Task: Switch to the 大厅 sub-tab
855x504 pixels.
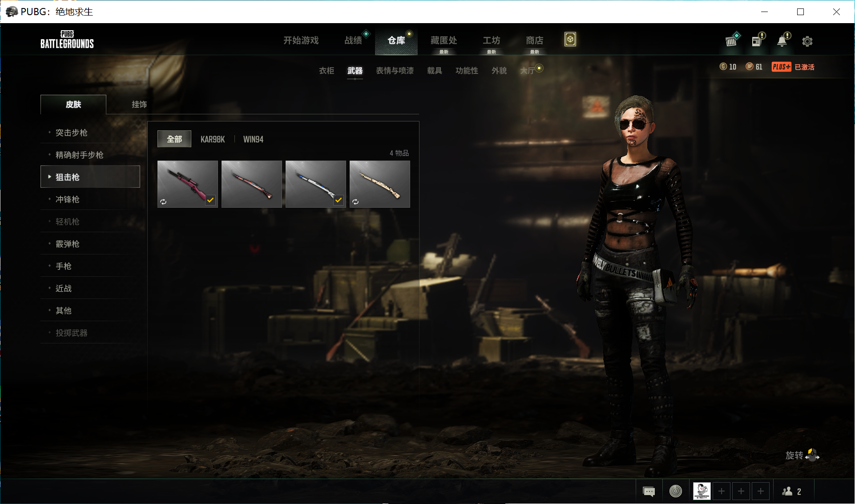Action: point(528,70)
